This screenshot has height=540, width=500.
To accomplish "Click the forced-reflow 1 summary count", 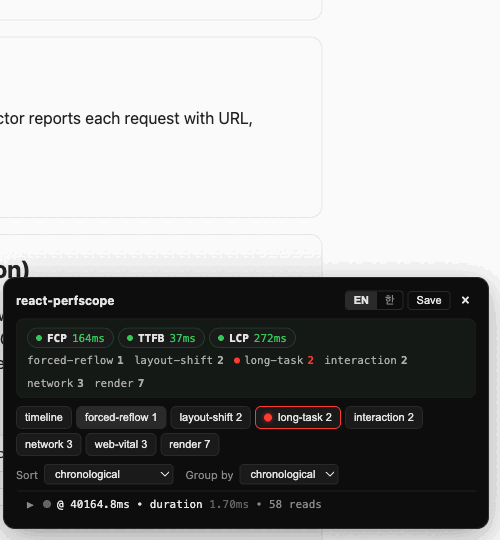I will click(x=75, y=360).
